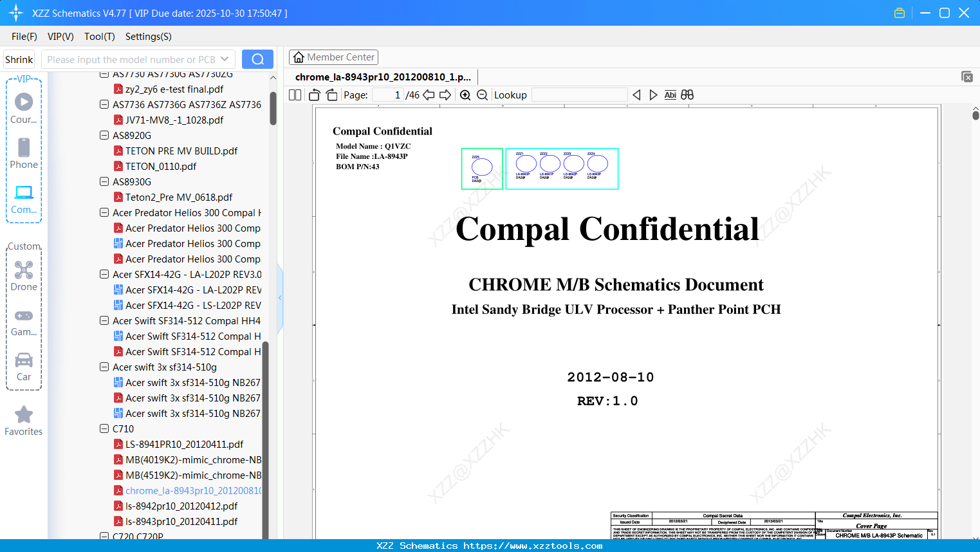Click the XZZ Schematics app logo
This screenshot has width=980, height=552.
tap(16, 13)
